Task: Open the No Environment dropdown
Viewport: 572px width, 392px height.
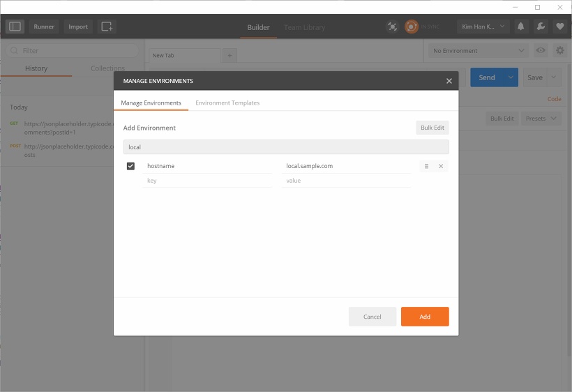Action: click(479, 51)
